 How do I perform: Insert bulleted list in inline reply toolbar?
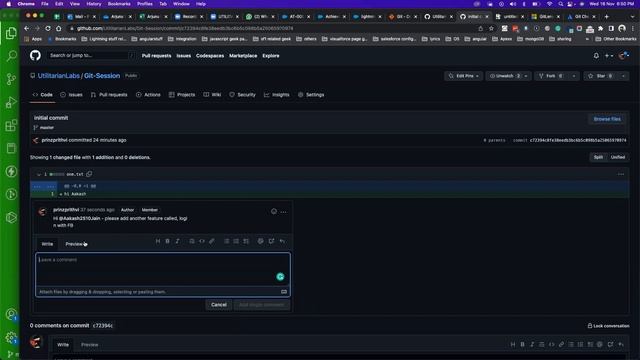tap(227, 241)
